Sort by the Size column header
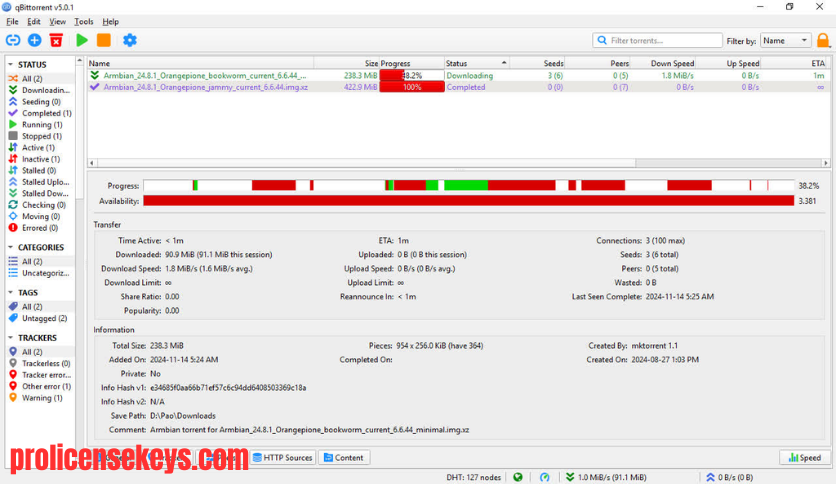 coord(347,63)
